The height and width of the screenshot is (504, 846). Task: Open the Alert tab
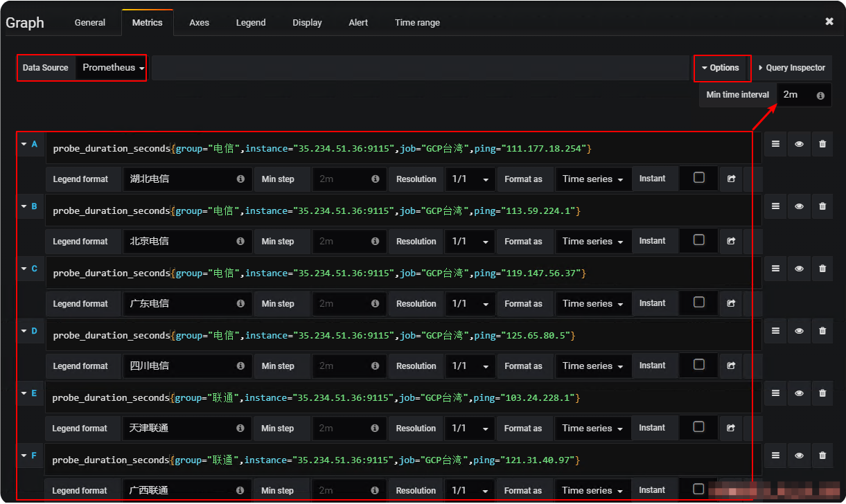click(x=358, y=22)
